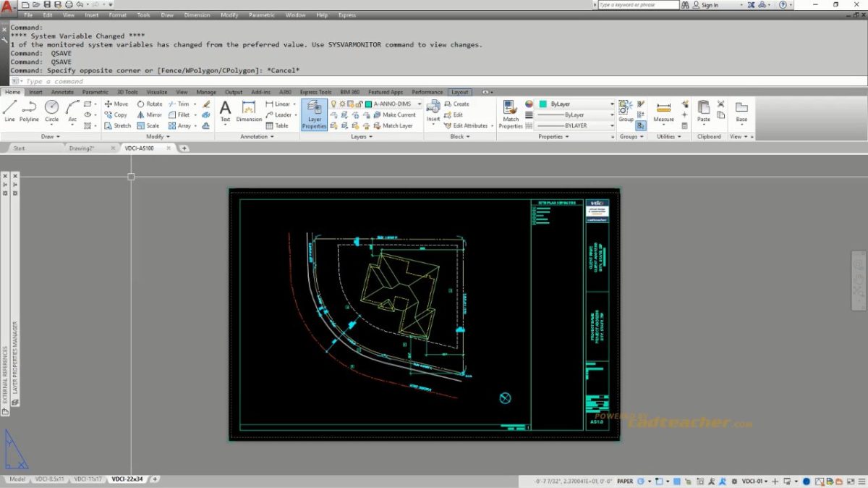Toggle PAPER space in status bar

click(x=625, y=481)
